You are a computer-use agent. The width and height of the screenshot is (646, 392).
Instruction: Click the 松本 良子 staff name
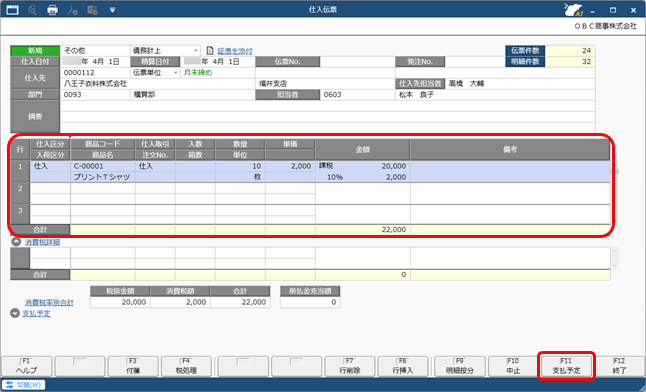tap(416, 95)
